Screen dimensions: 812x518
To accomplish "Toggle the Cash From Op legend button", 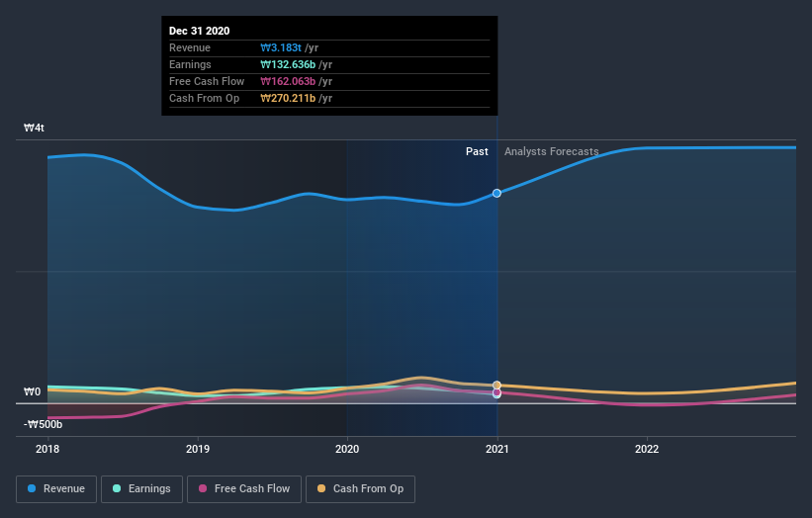I will pos(360,489).
